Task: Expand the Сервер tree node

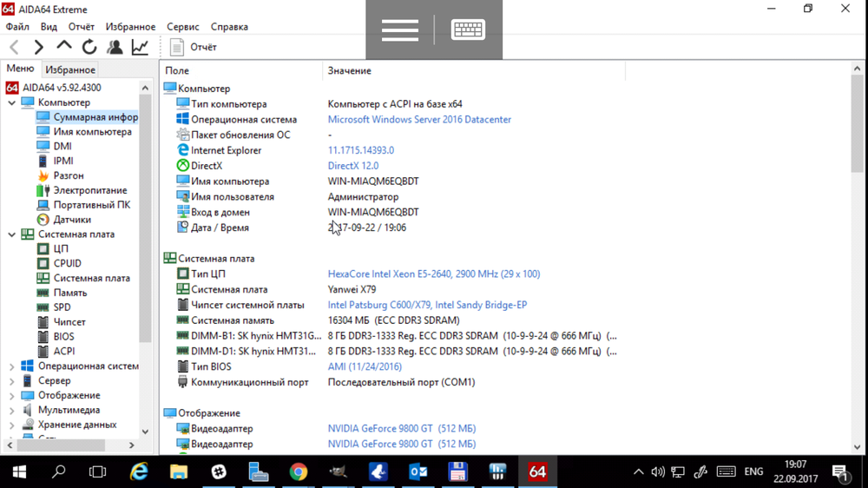Action: (x=12, y=381)
